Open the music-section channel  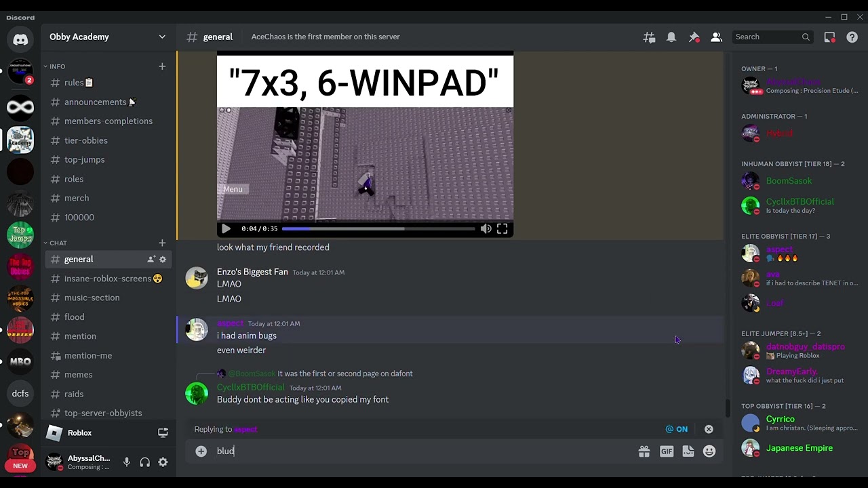108,298
